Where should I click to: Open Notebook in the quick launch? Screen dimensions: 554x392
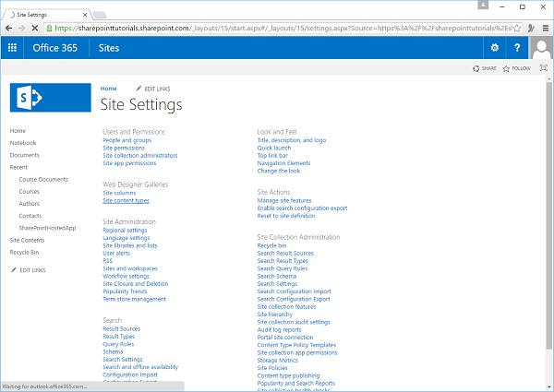(x=23, y=143)
